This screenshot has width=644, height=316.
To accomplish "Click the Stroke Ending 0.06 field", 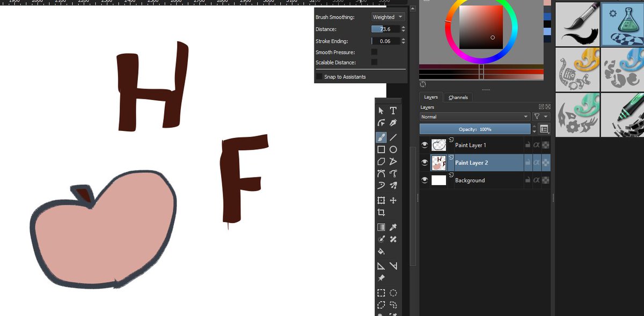I will pyautogui.click(x=386, y=41).
